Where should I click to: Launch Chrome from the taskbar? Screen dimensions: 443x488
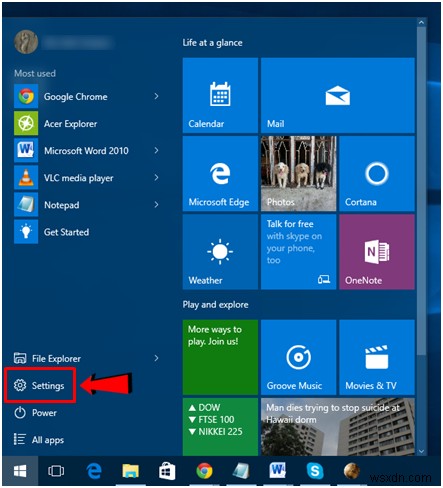(x=204, y=471)
